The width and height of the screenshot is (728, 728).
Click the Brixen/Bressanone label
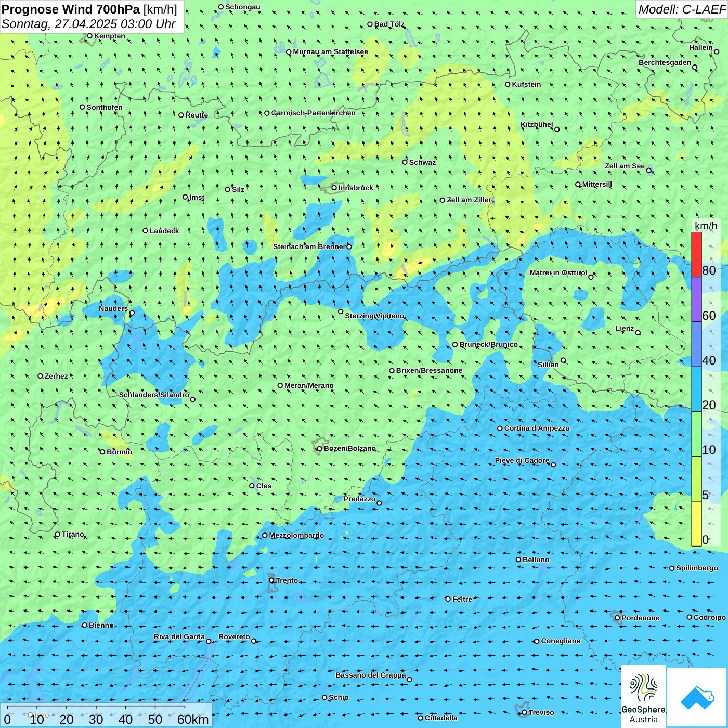430,370
